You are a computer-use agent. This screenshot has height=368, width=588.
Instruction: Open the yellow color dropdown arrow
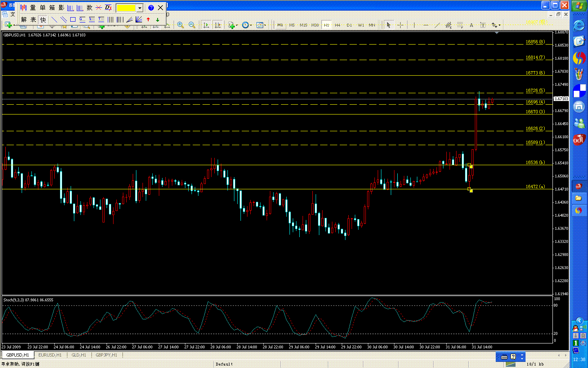(140, 8)
